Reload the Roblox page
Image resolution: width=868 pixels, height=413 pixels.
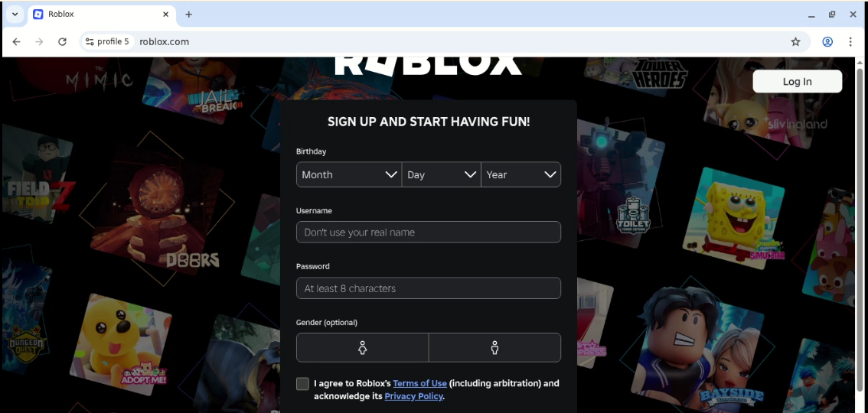(63, 41)
